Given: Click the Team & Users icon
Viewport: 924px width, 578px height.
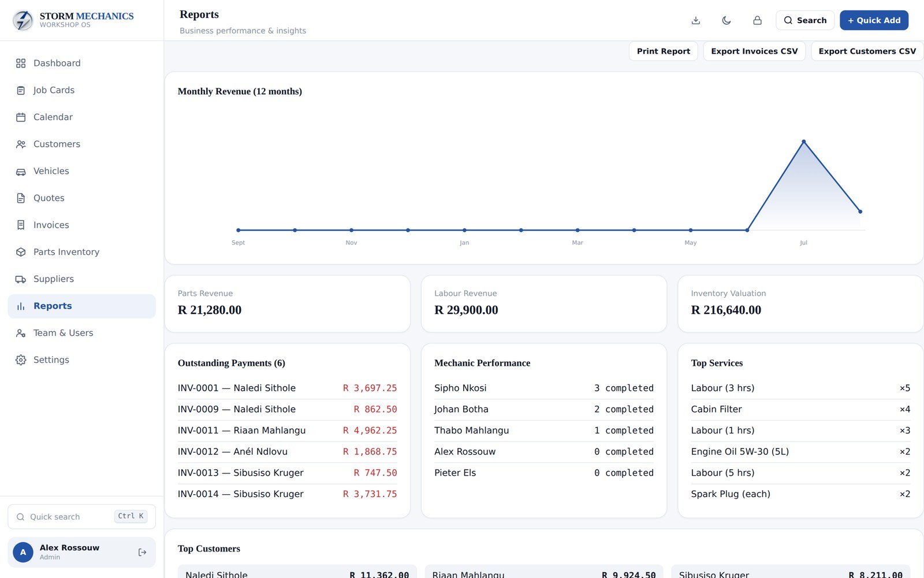Looking at the screenshot, I should pyautogui.click(x=21, y=333).
